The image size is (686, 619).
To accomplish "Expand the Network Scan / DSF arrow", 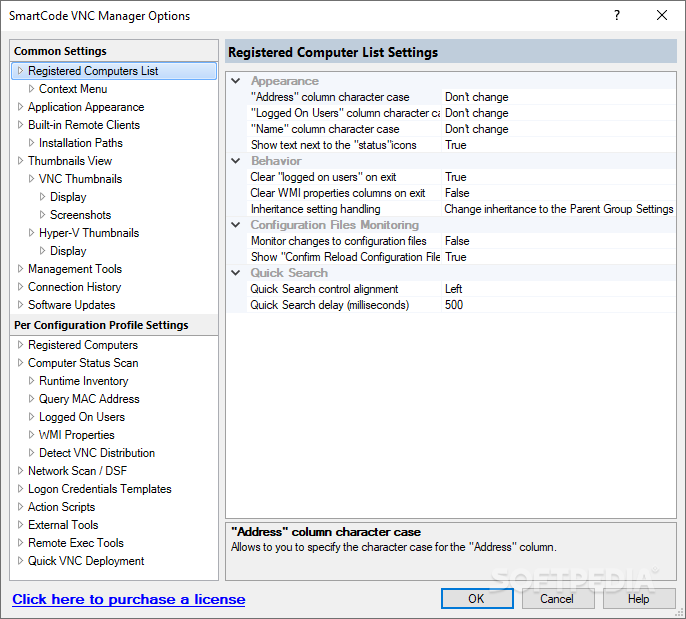I will tap(20, 471).
